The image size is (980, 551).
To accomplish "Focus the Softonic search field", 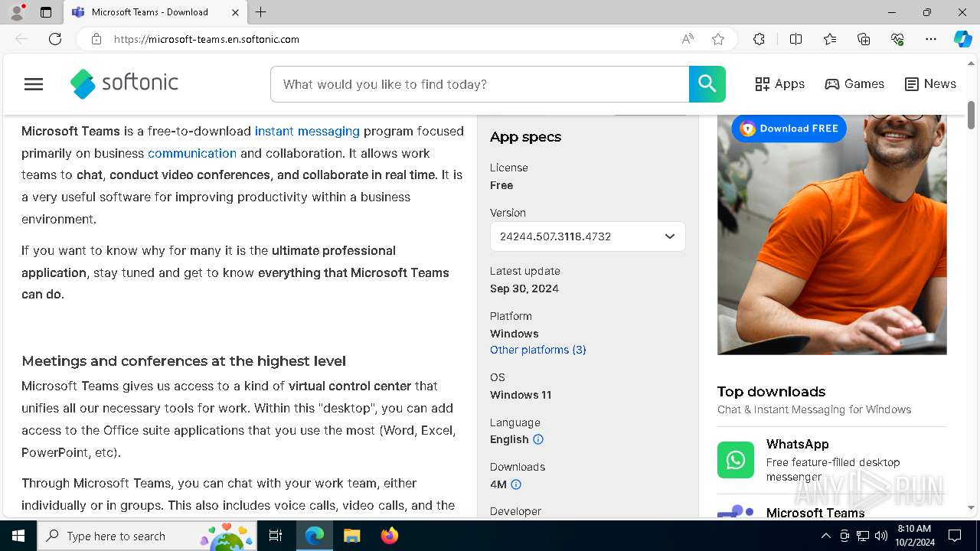I will coord(480,84).
